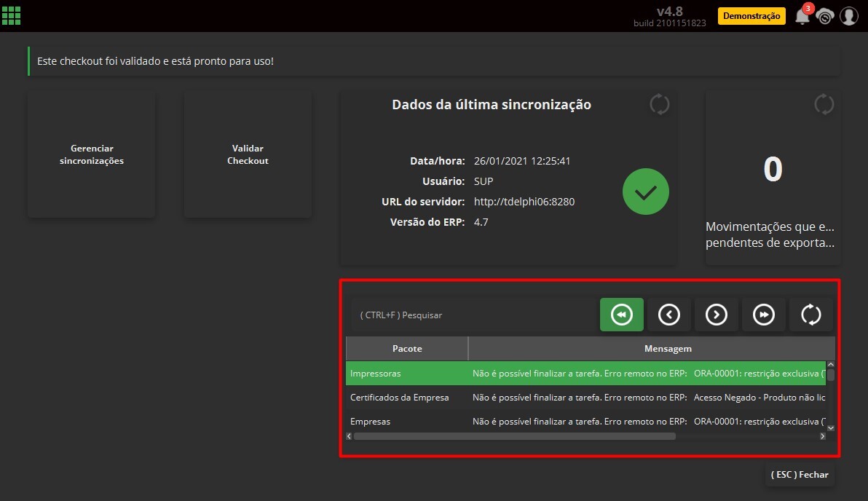The width and height of the screenshot is (868, 501).
Task: Go to next page of messages
Action: (x=717, y=315)
